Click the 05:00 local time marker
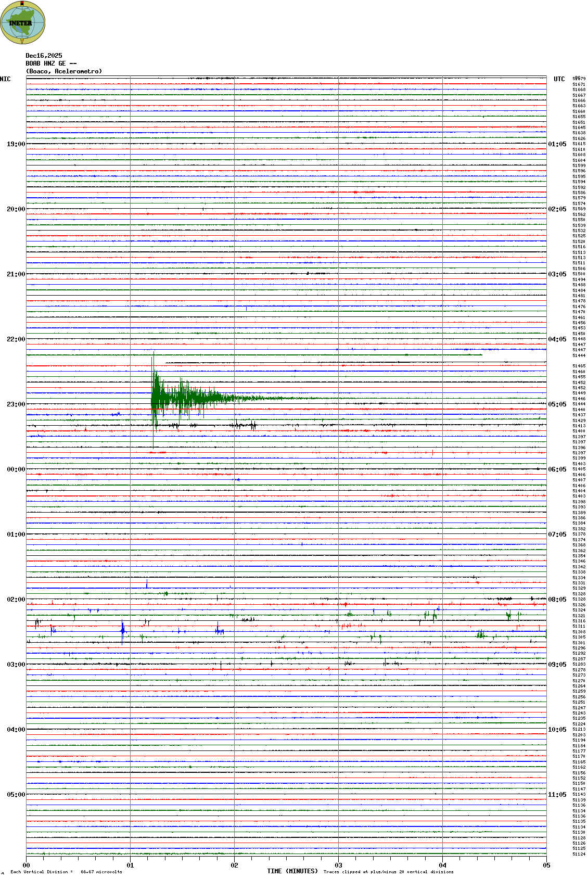The height and width of the screenshot is (879, 588). tap(16, 795)
